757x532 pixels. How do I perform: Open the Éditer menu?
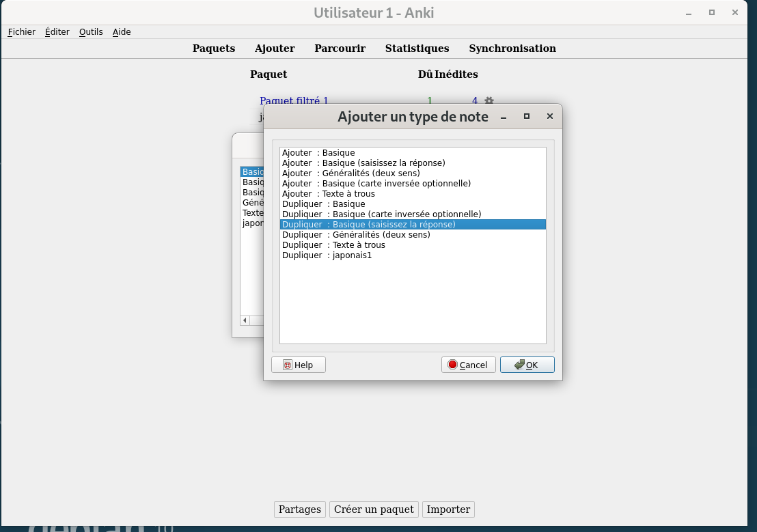point(57,31)
